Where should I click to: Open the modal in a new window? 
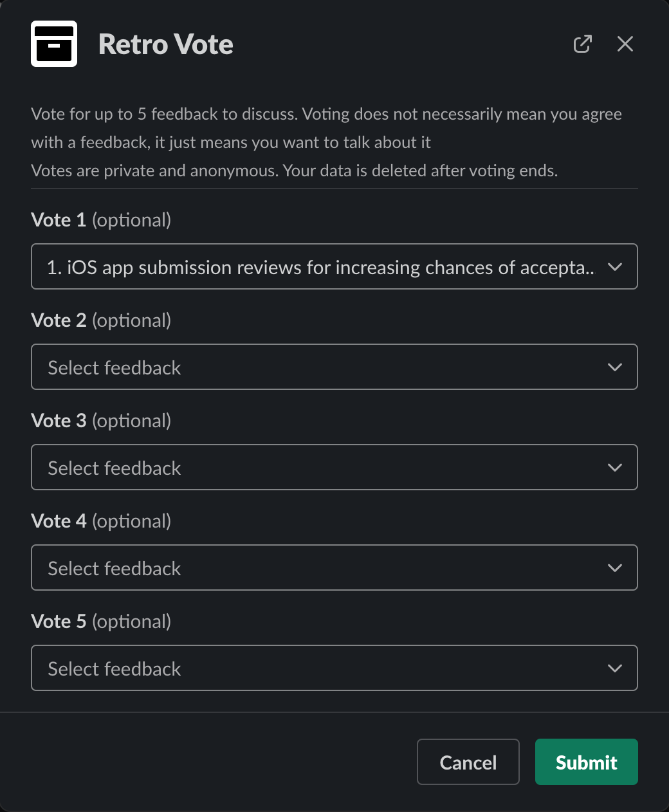582,44
